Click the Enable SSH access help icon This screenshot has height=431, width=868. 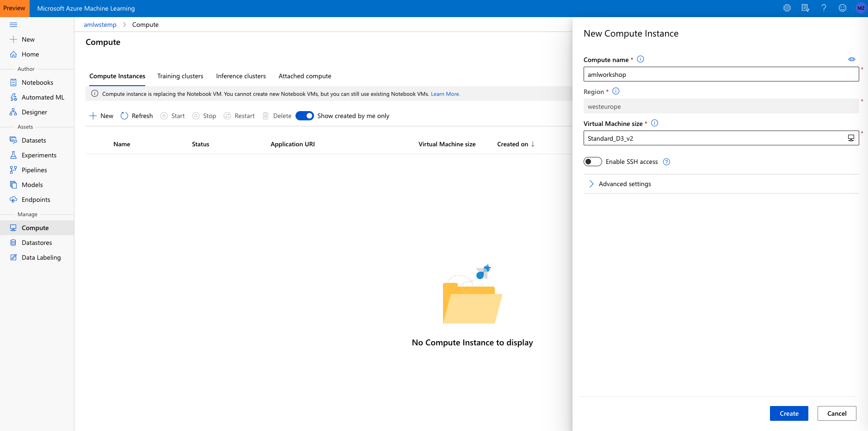[666, 162]
